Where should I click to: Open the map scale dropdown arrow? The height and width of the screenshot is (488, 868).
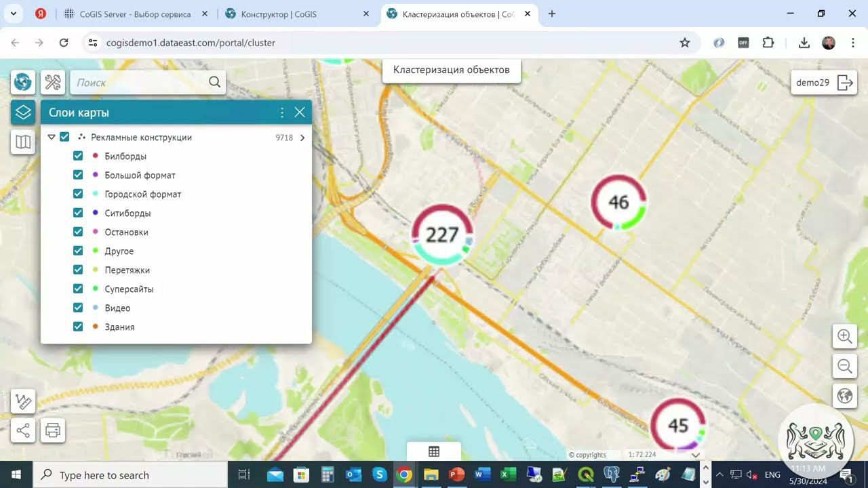click(x=695, y=455)
